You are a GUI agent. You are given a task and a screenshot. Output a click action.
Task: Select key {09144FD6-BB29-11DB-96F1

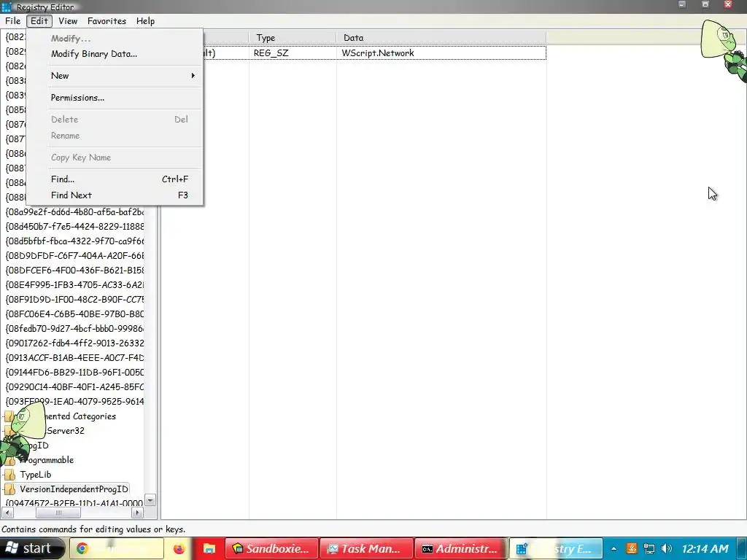tap(74, 373)
